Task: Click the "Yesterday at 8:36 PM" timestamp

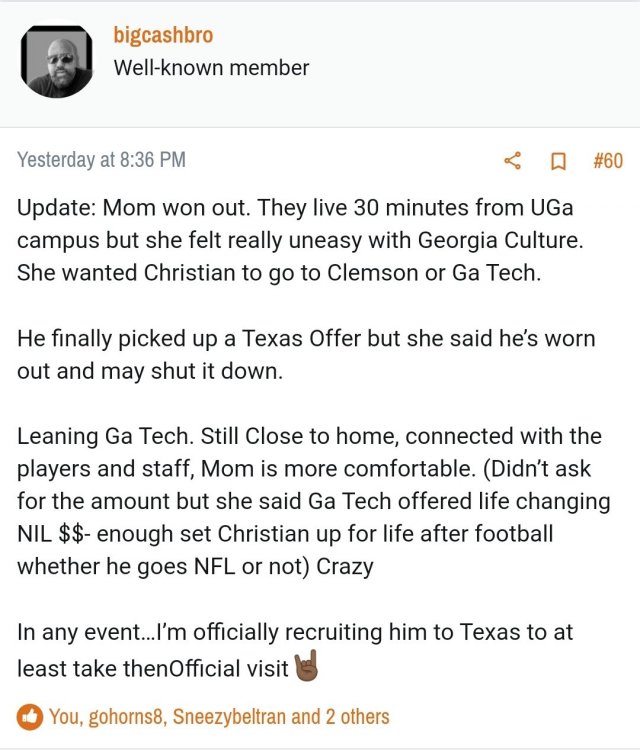Action: [x=101, y=160]
